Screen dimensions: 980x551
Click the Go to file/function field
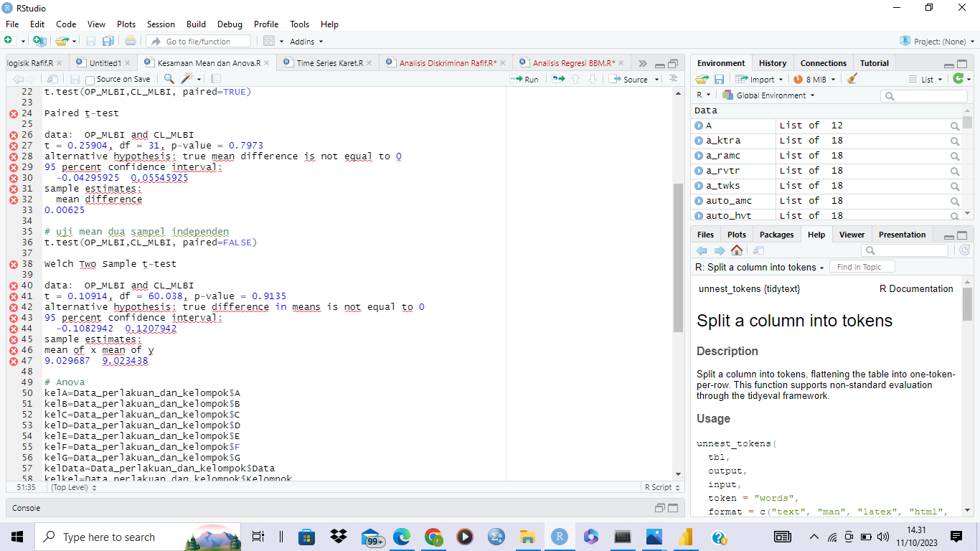(x=199, y=42)
